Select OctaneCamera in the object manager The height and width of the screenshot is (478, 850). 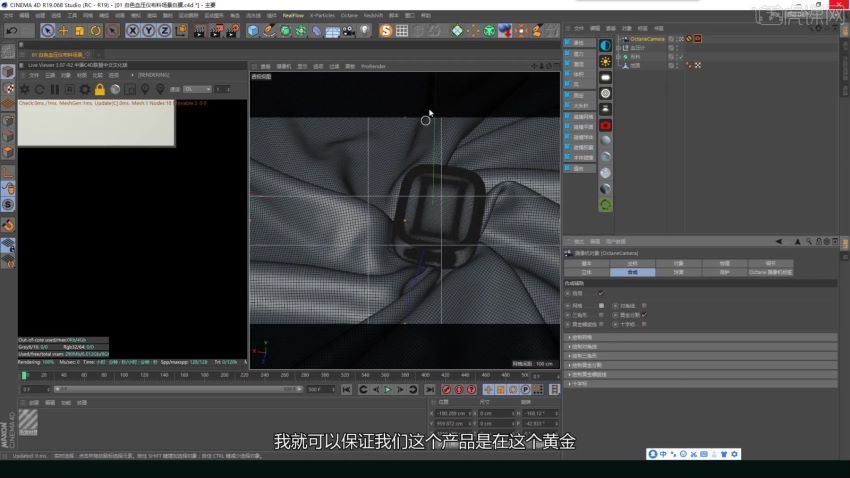point(647,39)
